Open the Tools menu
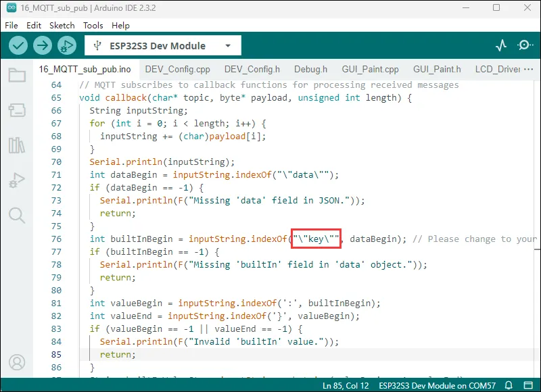Viewport: 541px width, 392px height. click(x=93, y=25)
